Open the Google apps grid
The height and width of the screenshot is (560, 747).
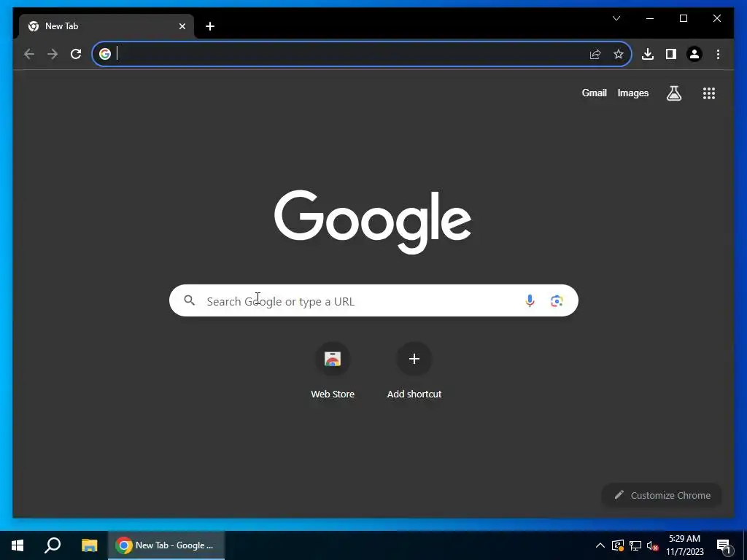(709, 93)
